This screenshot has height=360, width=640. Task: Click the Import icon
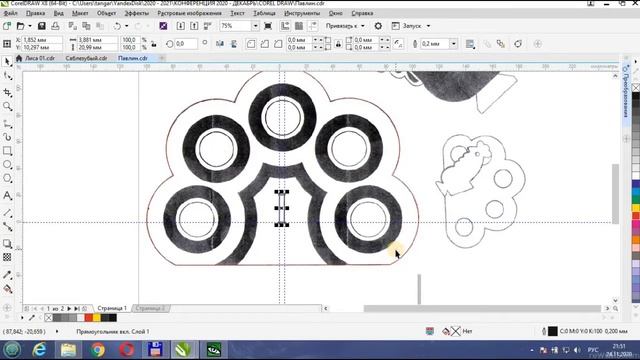point(180,26)
